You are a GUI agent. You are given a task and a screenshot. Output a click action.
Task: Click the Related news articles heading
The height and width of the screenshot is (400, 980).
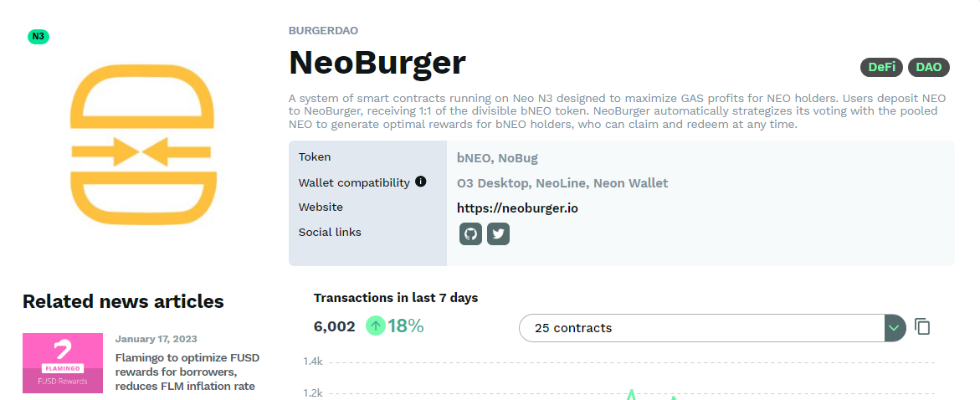[123, 301]
